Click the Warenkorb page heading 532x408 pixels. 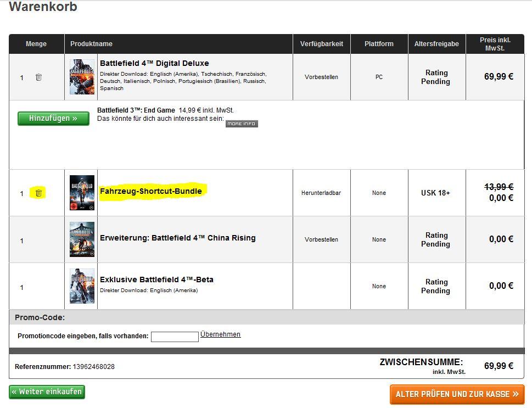(43, 7)
